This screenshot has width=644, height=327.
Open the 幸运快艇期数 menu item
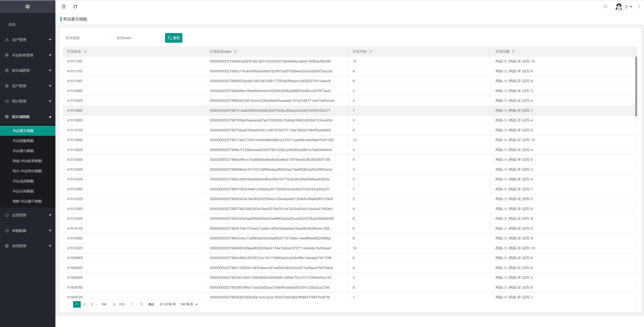click(23, 141)
